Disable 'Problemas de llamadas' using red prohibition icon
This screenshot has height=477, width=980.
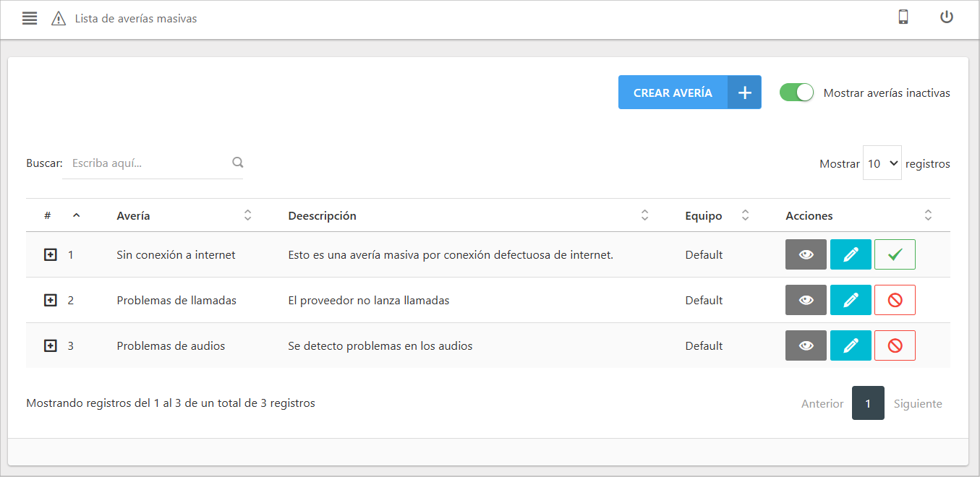click(895, 300)
